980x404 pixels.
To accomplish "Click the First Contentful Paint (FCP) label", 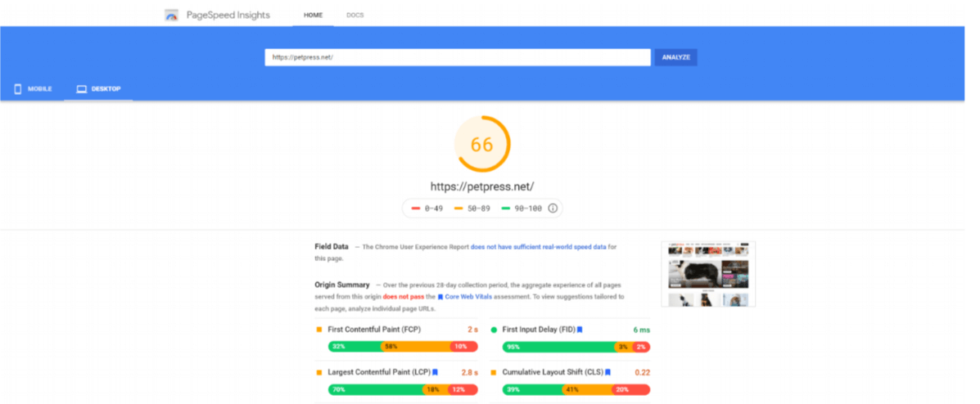I will click(x=374, y=329).
